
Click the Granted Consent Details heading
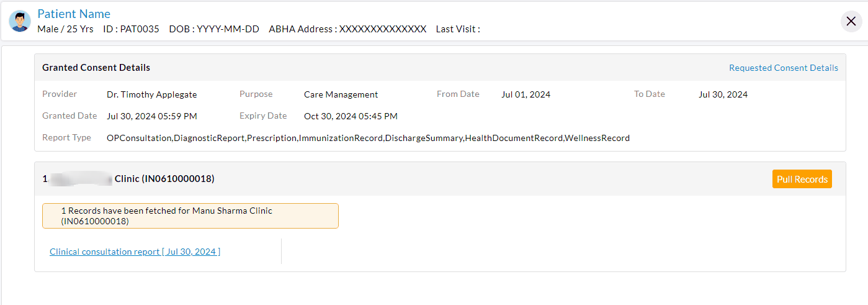(96, 67)
